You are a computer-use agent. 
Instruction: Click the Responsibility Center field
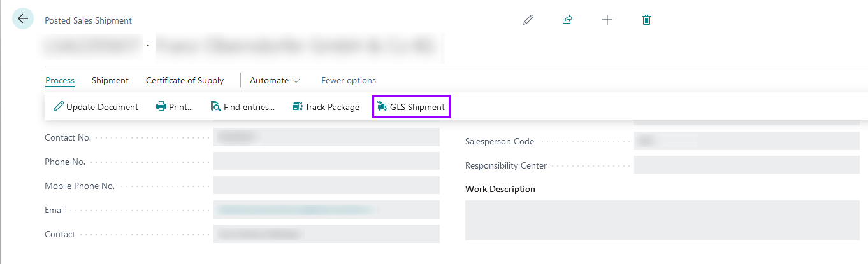coord(747,165)
